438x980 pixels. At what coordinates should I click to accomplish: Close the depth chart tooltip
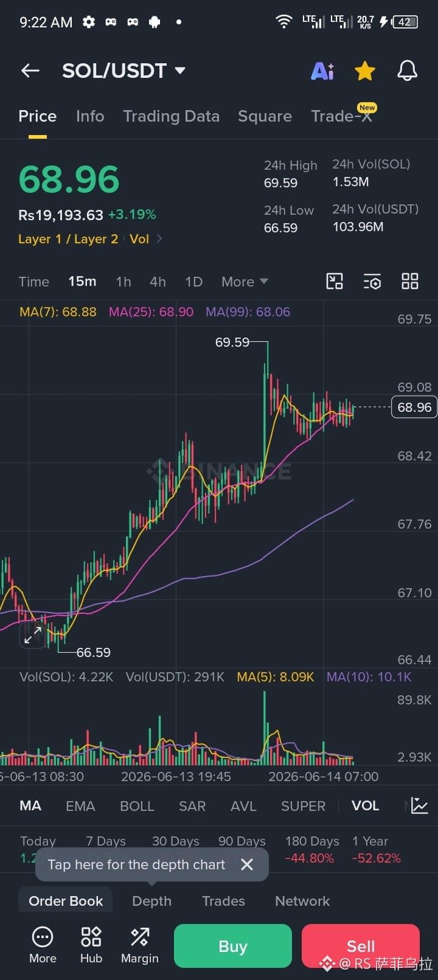pyautogui.click(x=246, y=864)
